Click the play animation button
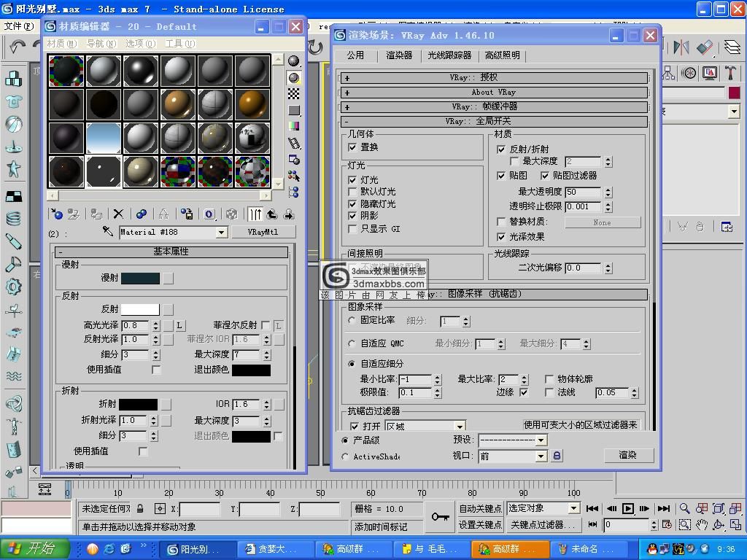747x560 pixels. tap(627, 508)
